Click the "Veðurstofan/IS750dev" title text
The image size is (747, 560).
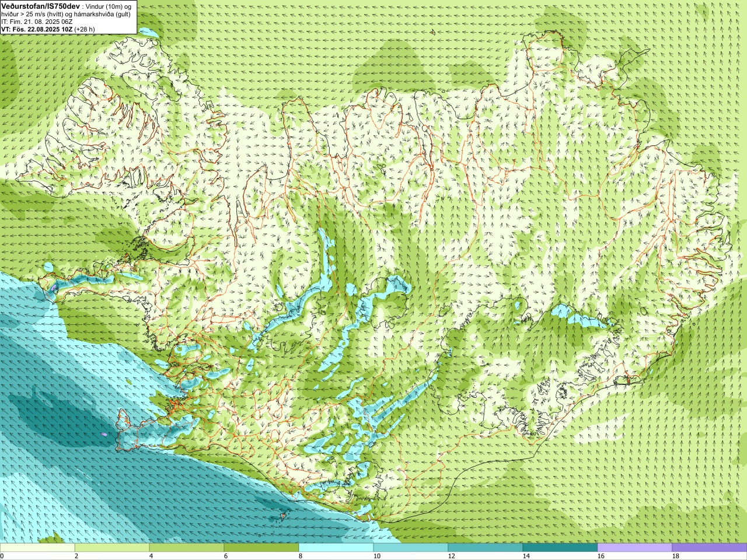point(41,5)
